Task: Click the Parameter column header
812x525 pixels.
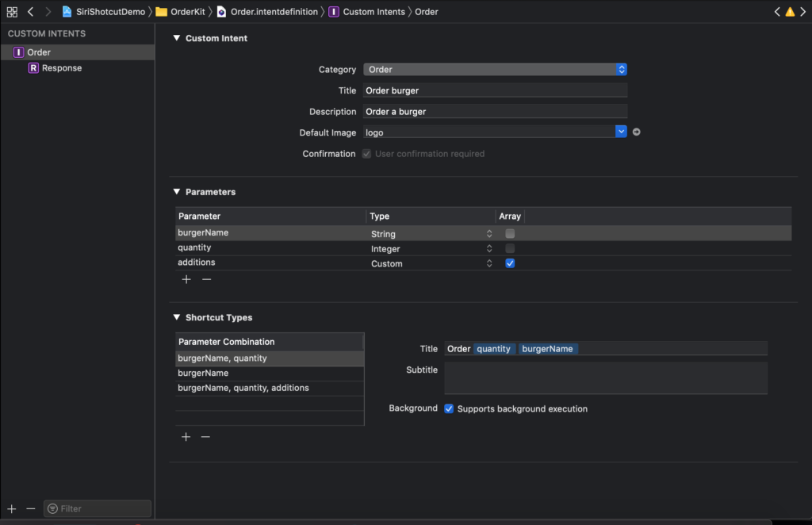Action: (270, 217)
